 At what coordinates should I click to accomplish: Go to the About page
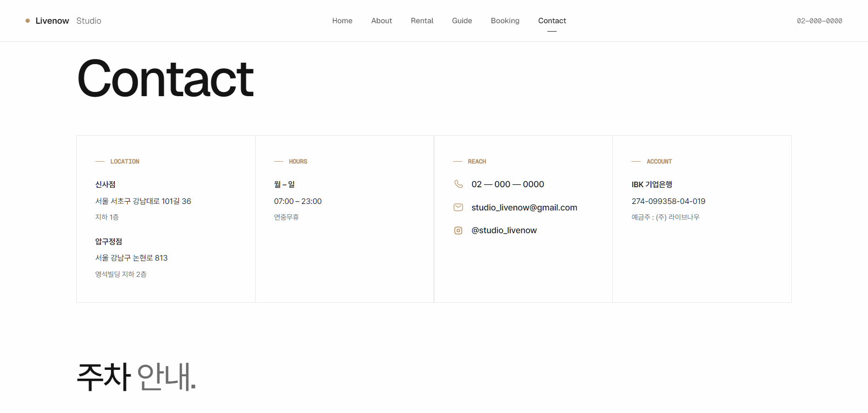(381, 20)
